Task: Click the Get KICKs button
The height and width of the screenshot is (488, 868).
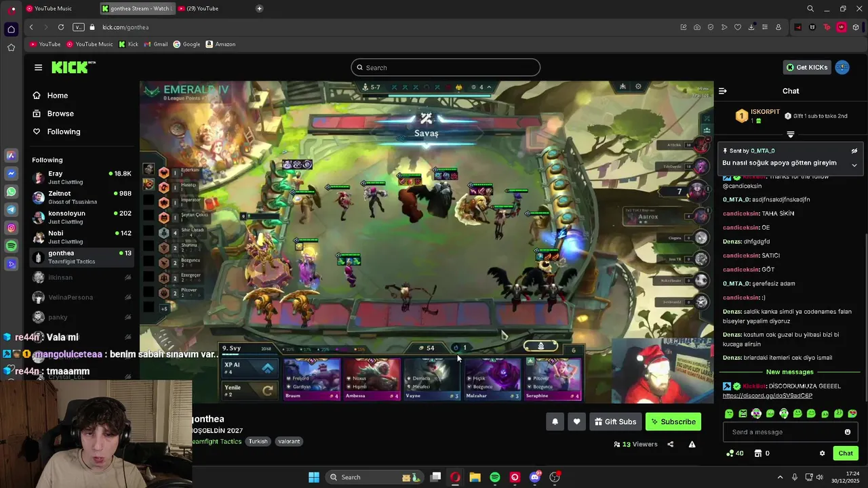Action: [807, 67]
